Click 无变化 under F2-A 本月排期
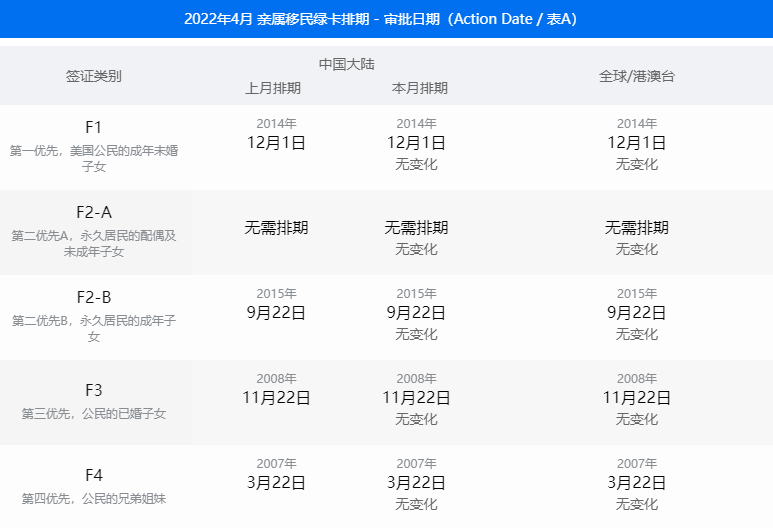 tap(416, 249)
